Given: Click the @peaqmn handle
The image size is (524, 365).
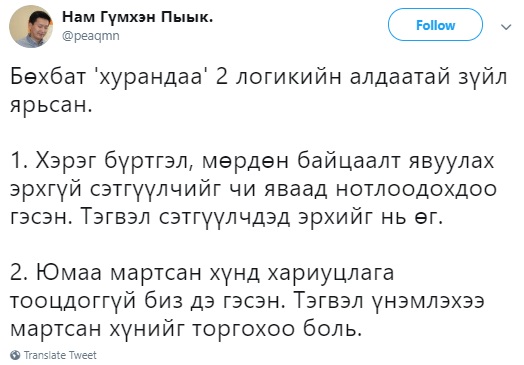Looking at the screenshot, I should click(x=91, y=35).
